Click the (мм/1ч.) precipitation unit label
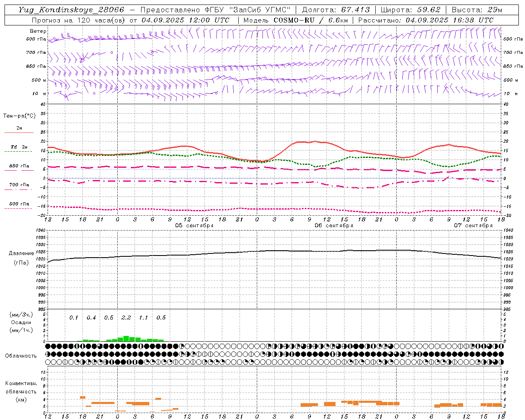 21,331
